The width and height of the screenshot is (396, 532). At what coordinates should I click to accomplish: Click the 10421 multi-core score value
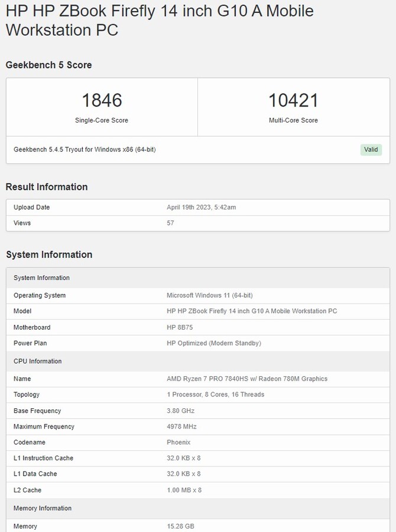(x=293, y=101)
